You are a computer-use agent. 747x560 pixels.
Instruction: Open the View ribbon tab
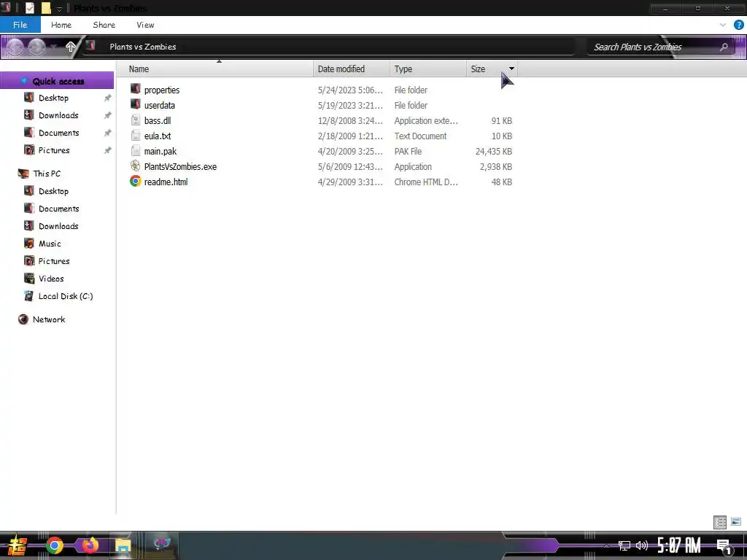click(x=145, y=25)
